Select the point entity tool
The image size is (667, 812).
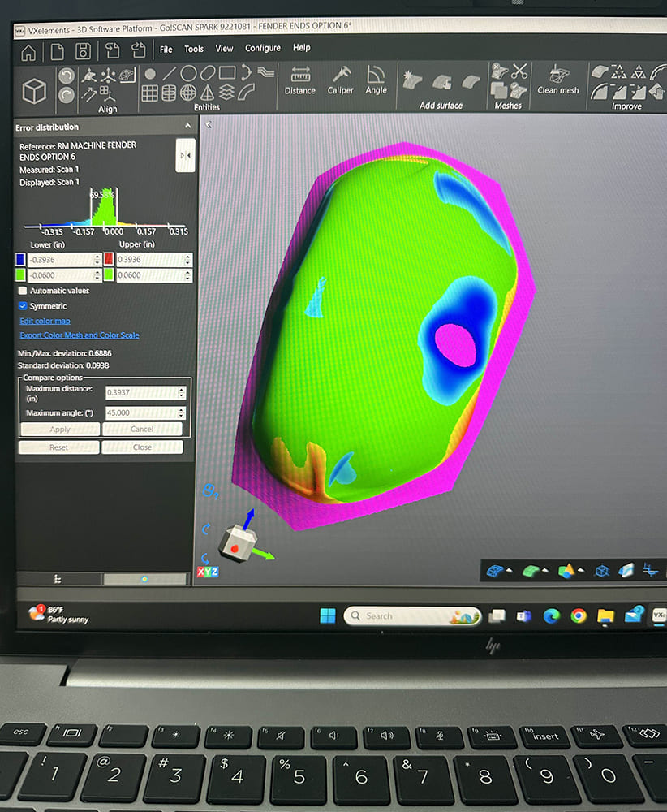[x=150, y=74]
